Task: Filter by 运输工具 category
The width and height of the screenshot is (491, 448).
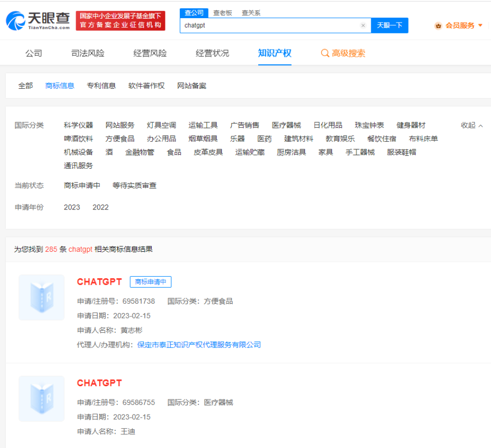Action: pos(203,125)
